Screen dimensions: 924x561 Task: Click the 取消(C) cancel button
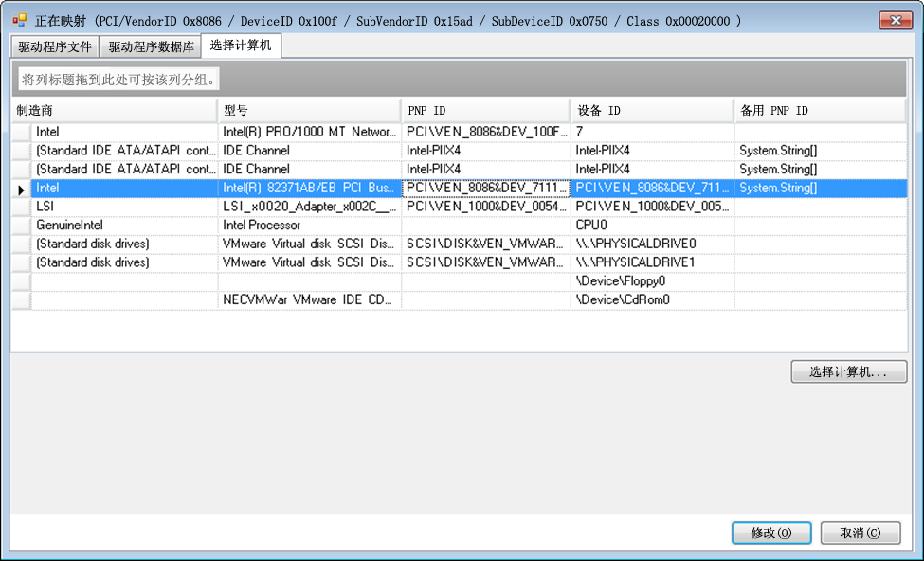[860, 533]
